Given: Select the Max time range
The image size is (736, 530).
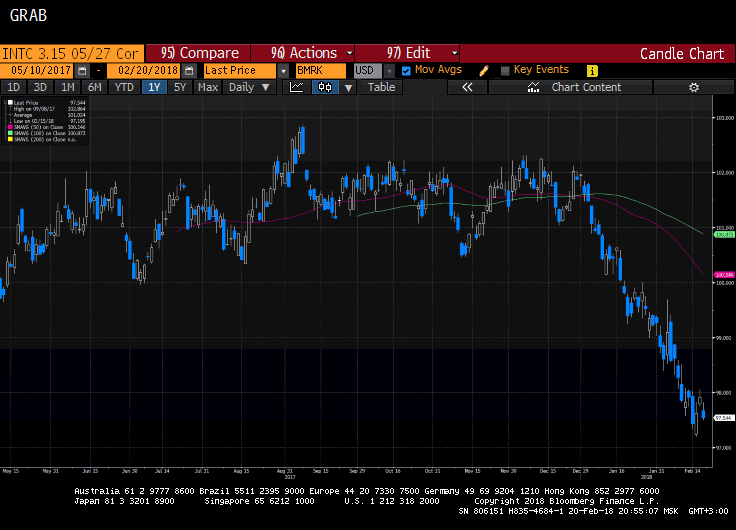Looking at the screenshot, I should [x=208, y=87].
